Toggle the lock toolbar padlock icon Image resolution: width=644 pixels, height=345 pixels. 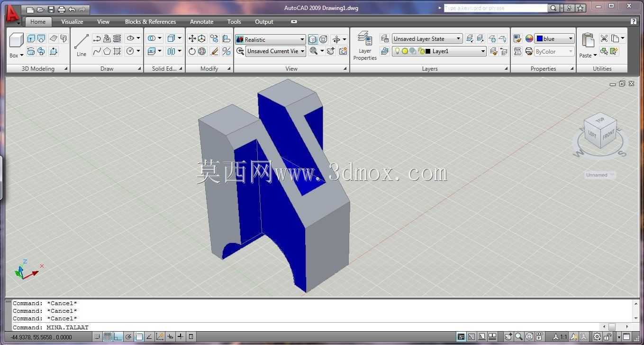tap(608, 337)
